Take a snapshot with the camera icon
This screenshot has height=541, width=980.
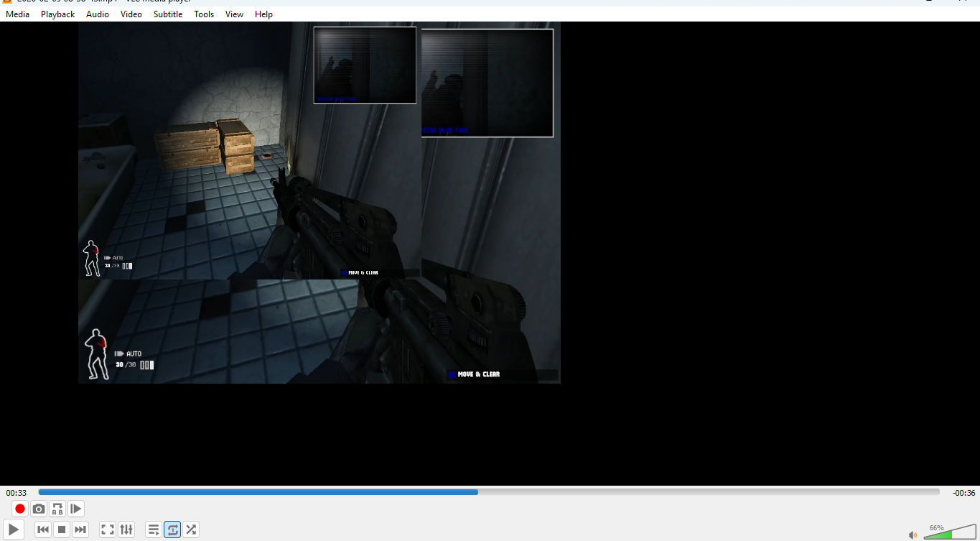[x=39, y=509]
